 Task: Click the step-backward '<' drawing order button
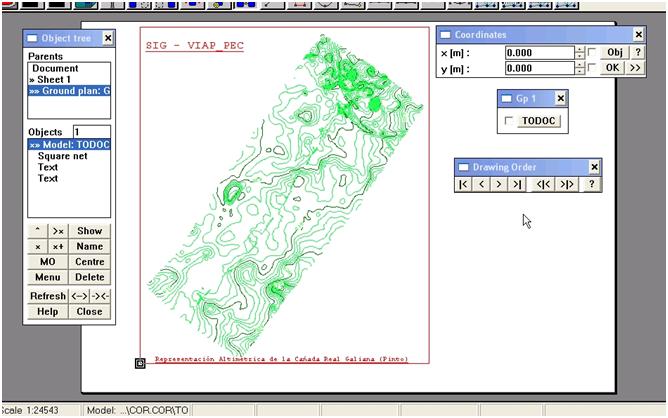pos(482,185)
